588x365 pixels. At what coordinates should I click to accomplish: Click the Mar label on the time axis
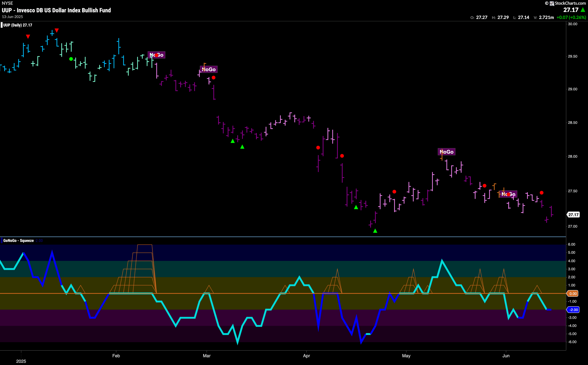coord(207,356)
